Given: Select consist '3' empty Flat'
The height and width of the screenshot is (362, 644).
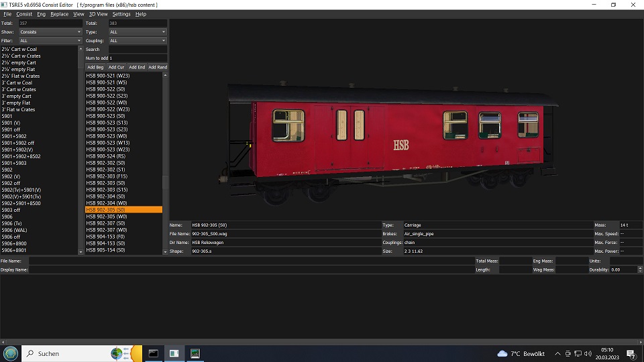Looking at the screenshot, I should pos(16,103).
